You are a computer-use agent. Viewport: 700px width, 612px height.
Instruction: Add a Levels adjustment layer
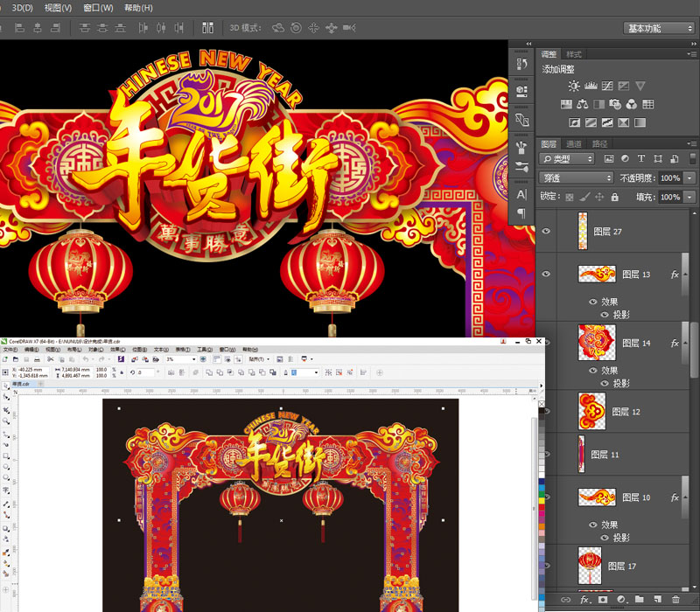point(591,86)
